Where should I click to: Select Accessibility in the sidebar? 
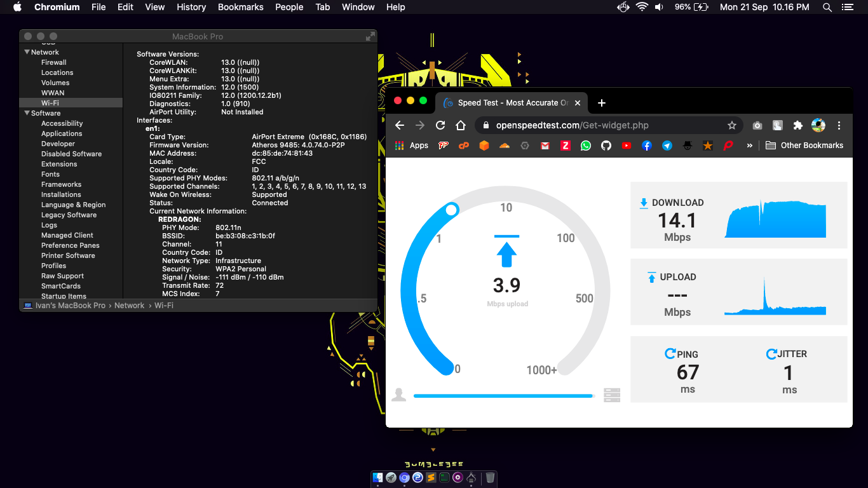click(x=62, y=123)
